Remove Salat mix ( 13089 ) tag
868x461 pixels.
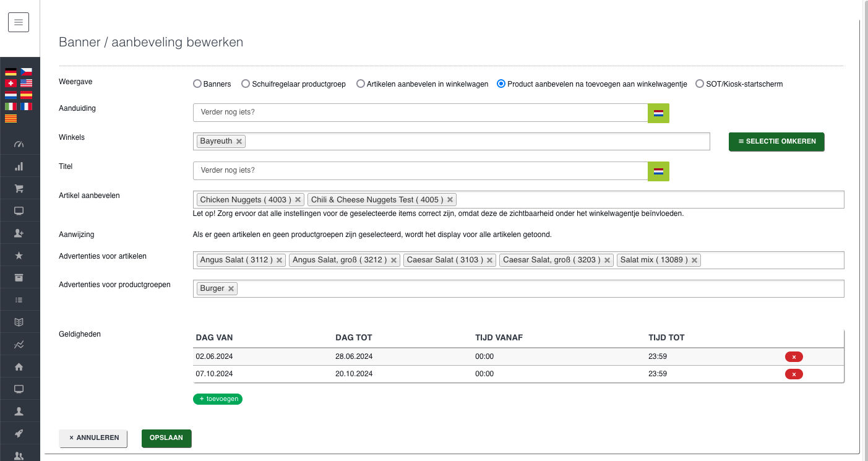coord(695,260)
